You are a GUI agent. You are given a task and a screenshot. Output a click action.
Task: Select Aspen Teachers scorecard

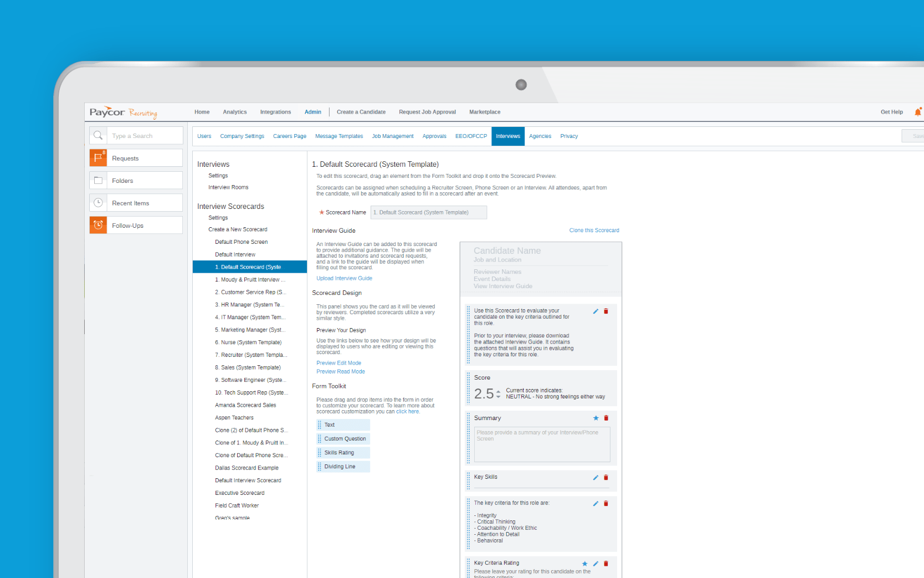[234, 418]
